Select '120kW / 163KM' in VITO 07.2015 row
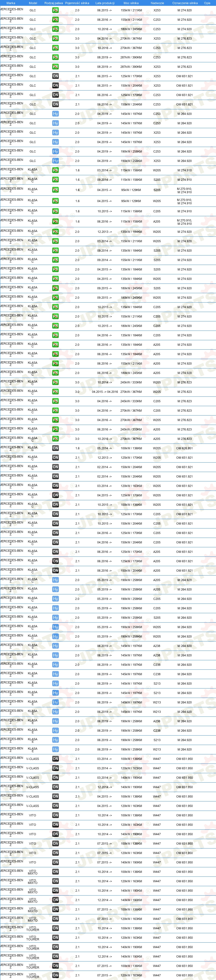This screenshot has width=216, height=980. tap(131, 853)
